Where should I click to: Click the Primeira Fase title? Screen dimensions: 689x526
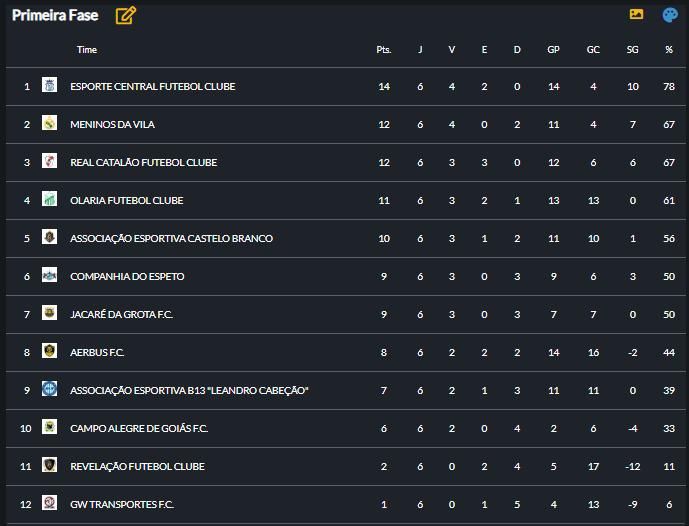tap(55, 15)
